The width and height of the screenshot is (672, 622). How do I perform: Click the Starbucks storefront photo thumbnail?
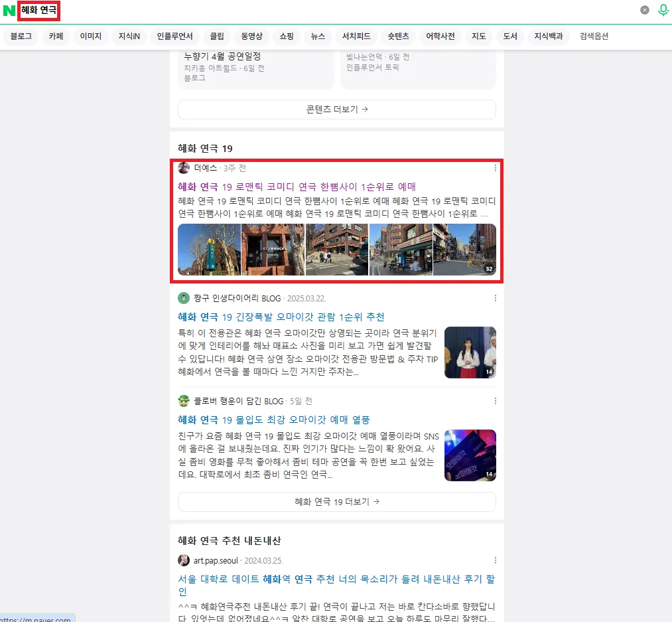pyautogui.click(x=273, y=249)
